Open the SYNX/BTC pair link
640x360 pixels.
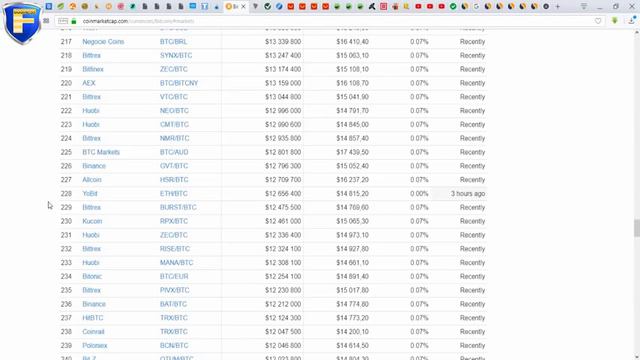(x=176, y=56)
